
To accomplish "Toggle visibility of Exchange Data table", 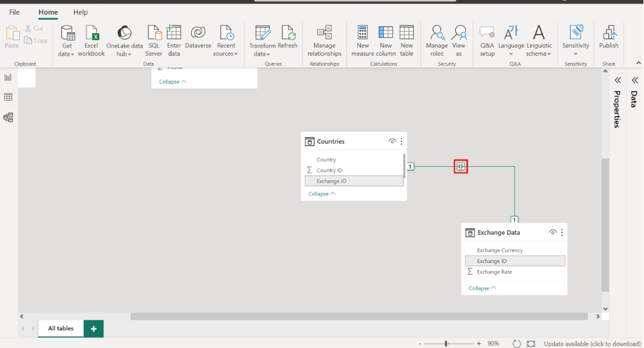I will coord(552,233).
